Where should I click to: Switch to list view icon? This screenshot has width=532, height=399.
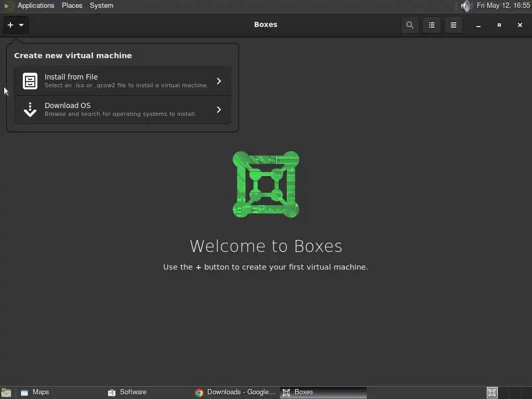(432, 25)
